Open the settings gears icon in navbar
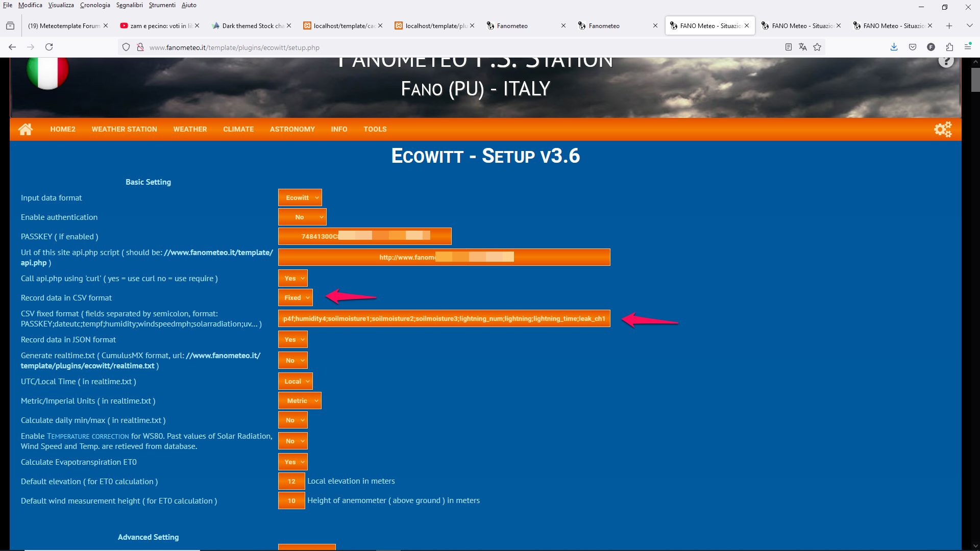 pyautogui.click(x=943, y=129)
